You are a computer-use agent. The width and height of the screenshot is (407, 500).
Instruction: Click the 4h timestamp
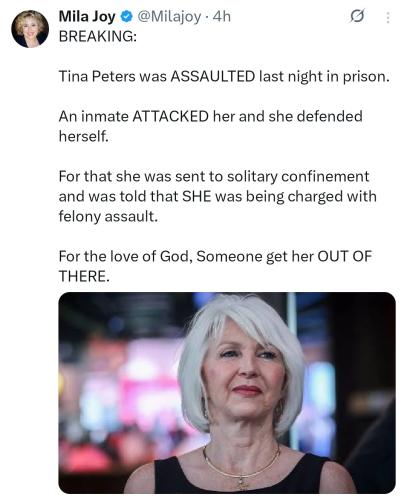(222, 16)
